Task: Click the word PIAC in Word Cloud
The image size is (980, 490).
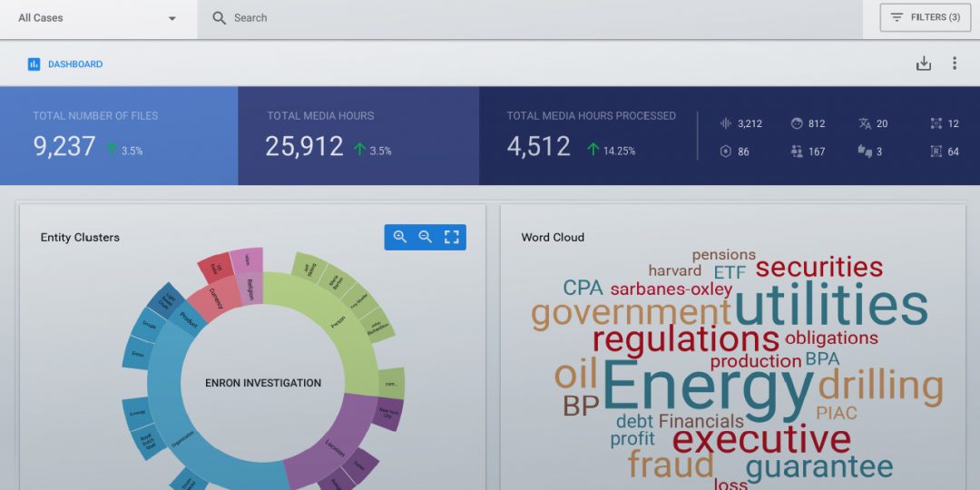Action: coord(837,413)
